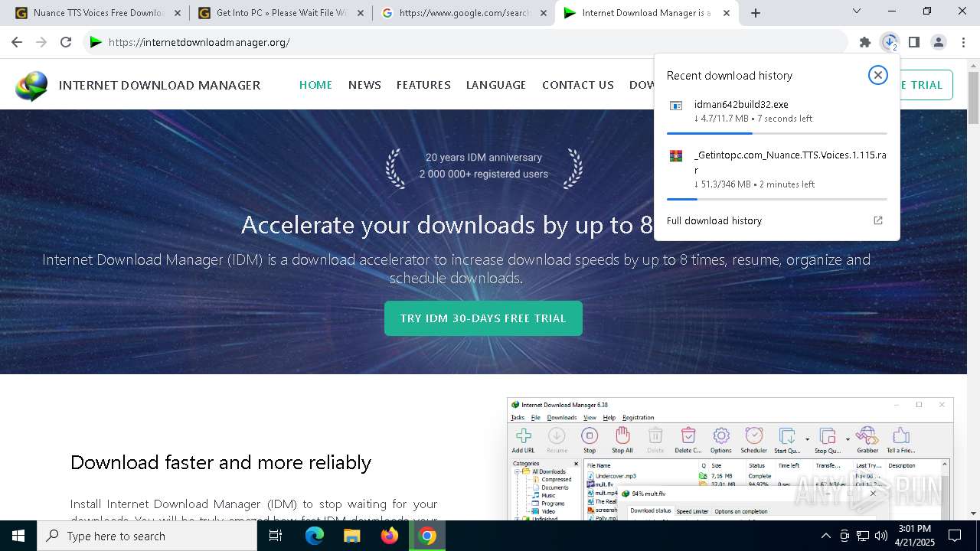Click the Windows taskbar search box

(147, 536)
